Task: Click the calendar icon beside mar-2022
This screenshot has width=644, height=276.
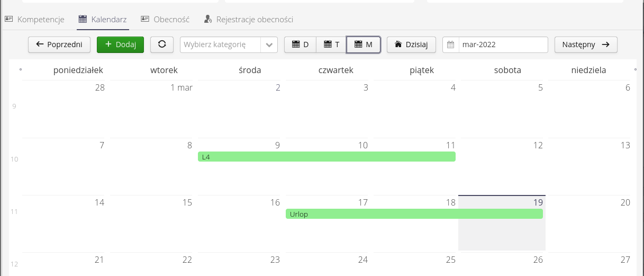Action: pos(451,44)
